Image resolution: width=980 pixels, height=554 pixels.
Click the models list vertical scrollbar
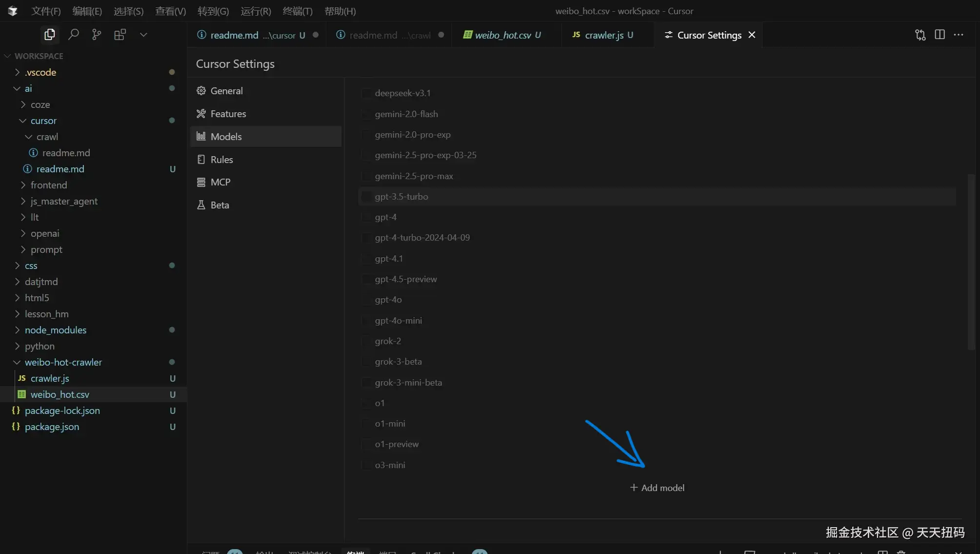(x=971, y=262)
